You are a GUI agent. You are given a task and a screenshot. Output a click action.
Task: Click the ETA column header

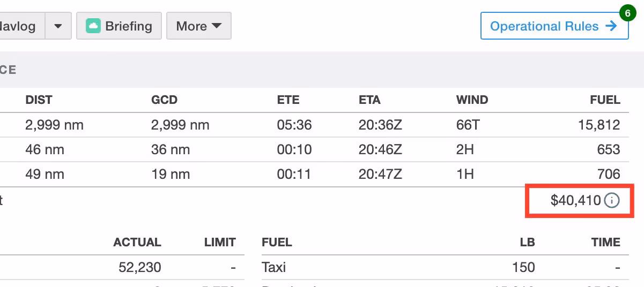click(x=369, y=100)
